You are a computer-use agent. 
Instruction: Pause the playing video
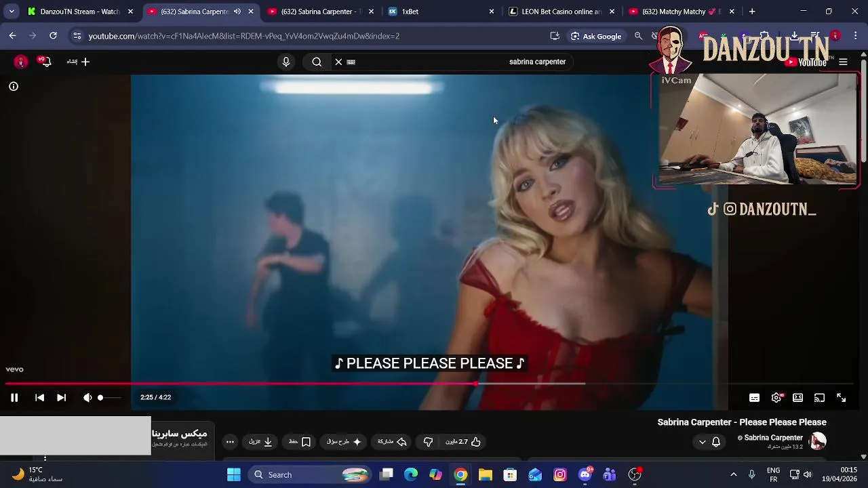pyautogui.click(x=14, y=398)
